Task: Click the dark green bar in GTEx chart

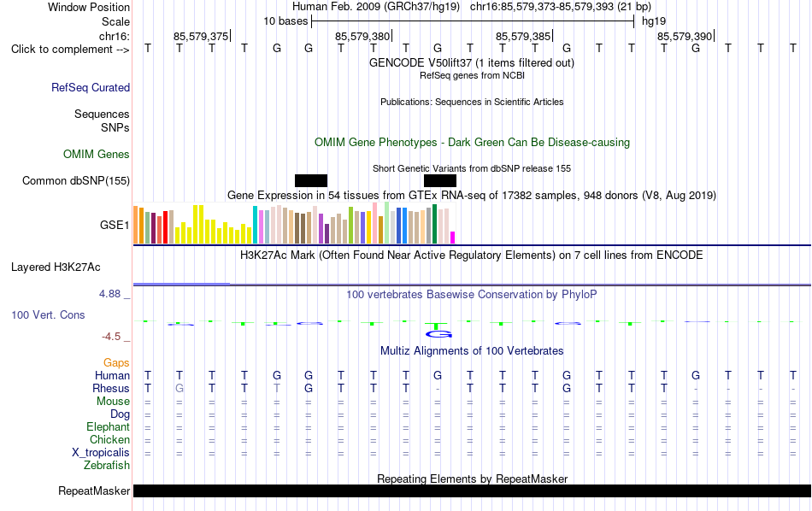Action: pos(434,224)
